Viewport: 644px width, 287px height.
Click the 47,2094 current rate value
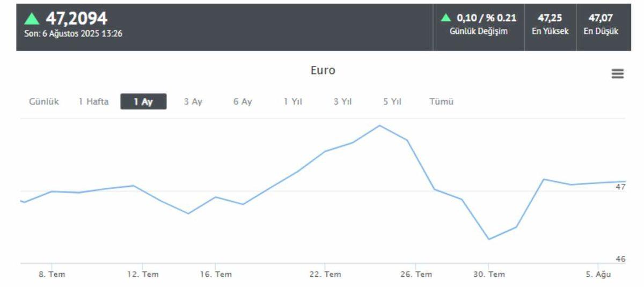click(76, 19)
